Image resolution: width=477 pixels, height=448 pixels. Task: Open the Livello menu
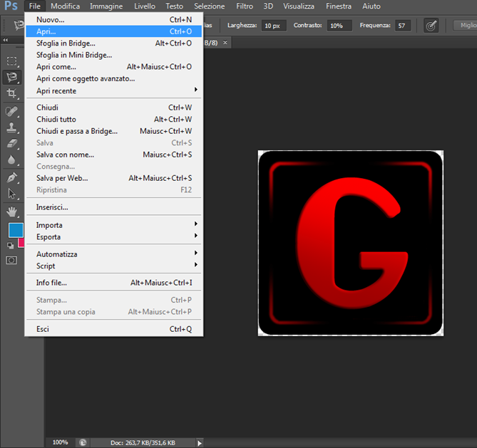[145, 6]
